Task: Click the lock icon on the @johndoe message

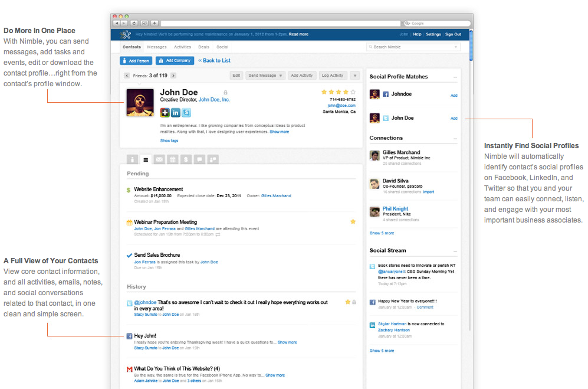Action: (354, 302)
